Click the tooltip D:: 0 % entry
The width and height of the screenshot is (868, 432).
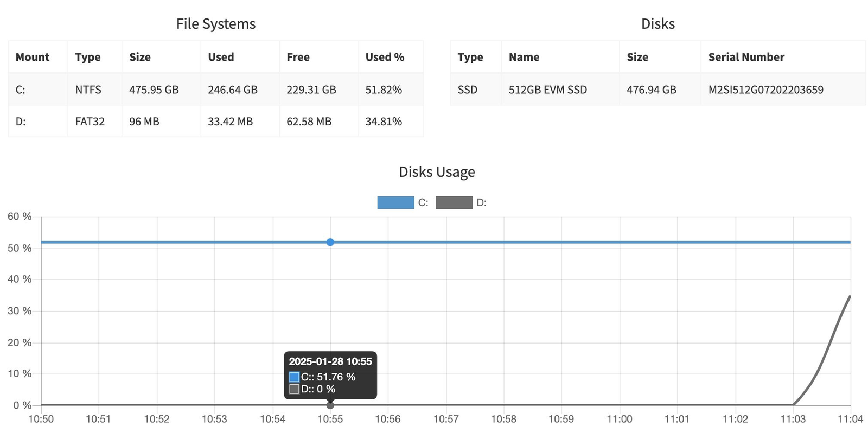[x=312, y=389]
